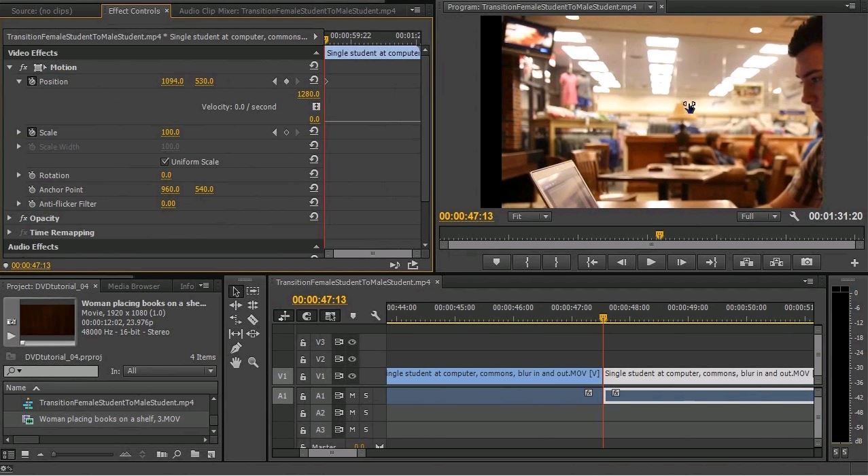Expand the Rotation property

tap(19, 175)
